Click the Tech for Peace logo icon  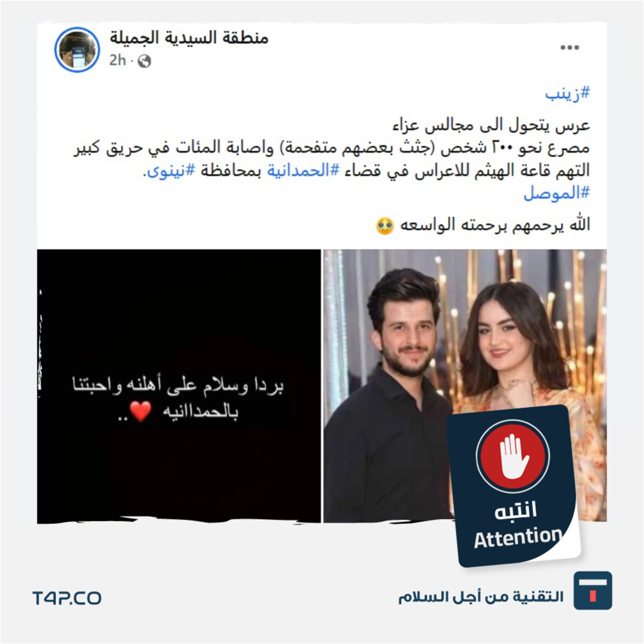(x=592, y=590)
